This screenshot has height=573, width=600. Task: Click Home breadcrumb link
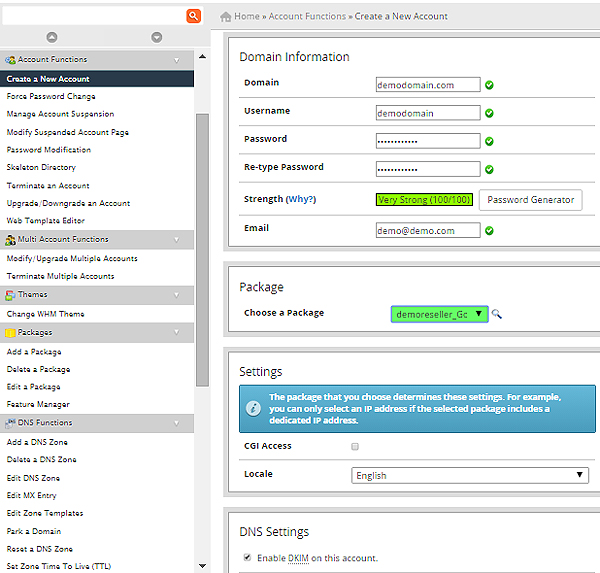tap(247, 16)
